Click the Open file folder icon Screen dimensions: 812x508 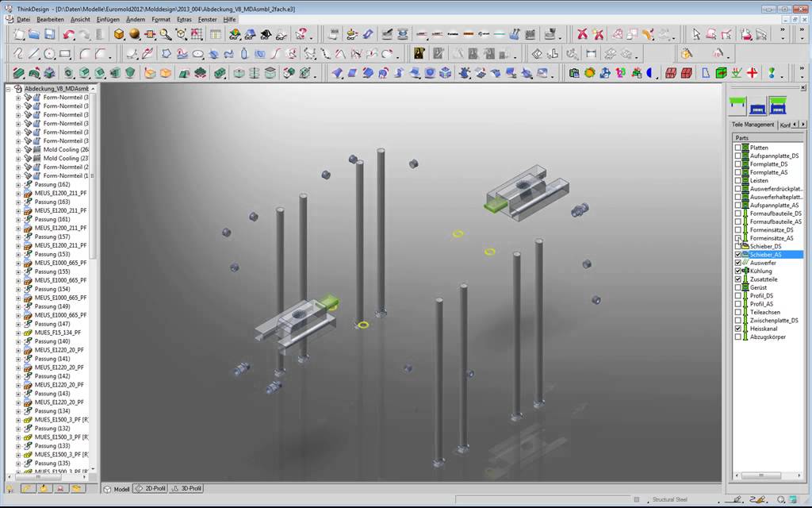[34, 35]
